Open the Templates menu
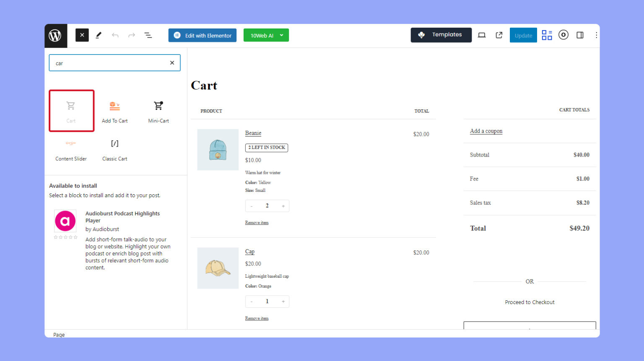Screen dimensions: 644x361 [x=441, y=35]
